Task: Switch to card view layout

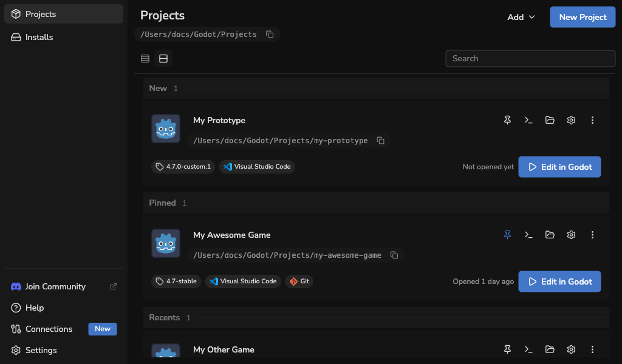Action: (x=163, y=59)
